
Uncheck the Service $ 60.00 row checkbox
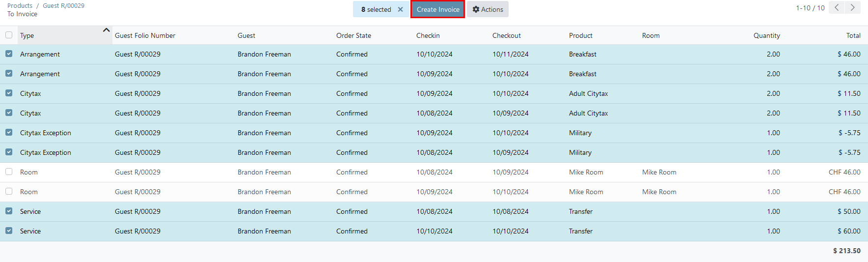9,231
